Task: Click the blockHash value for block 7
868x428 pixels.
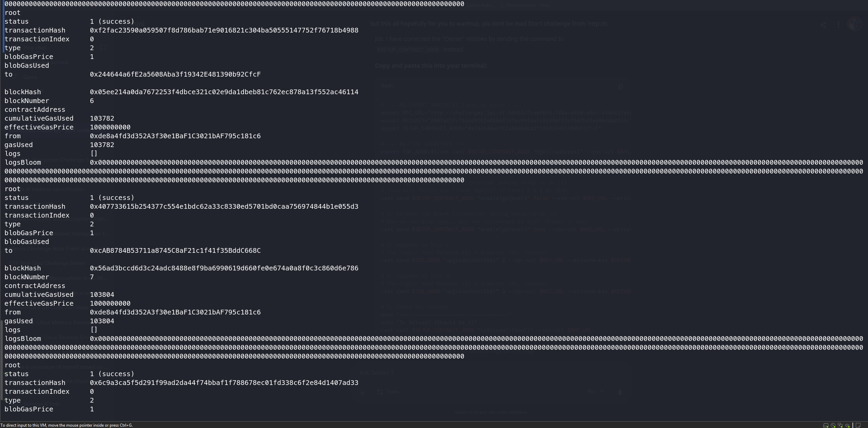Action: click(x=224, y=268)
